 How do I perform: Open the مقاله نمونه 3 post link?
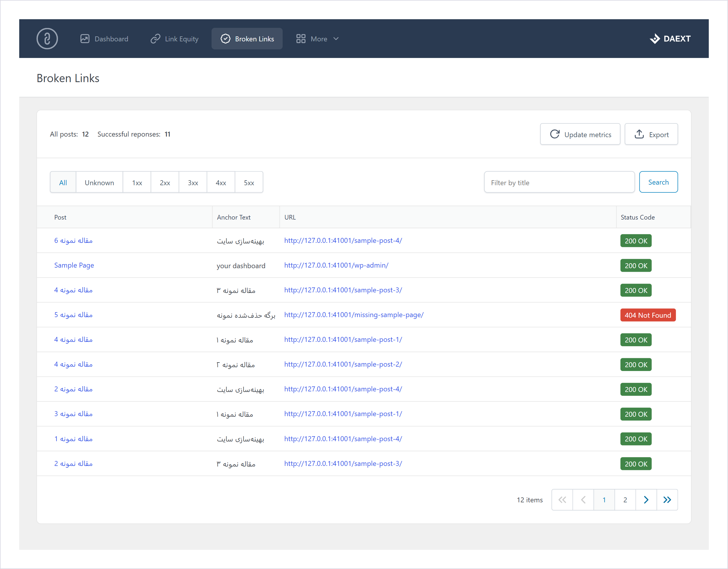(73, 414)
